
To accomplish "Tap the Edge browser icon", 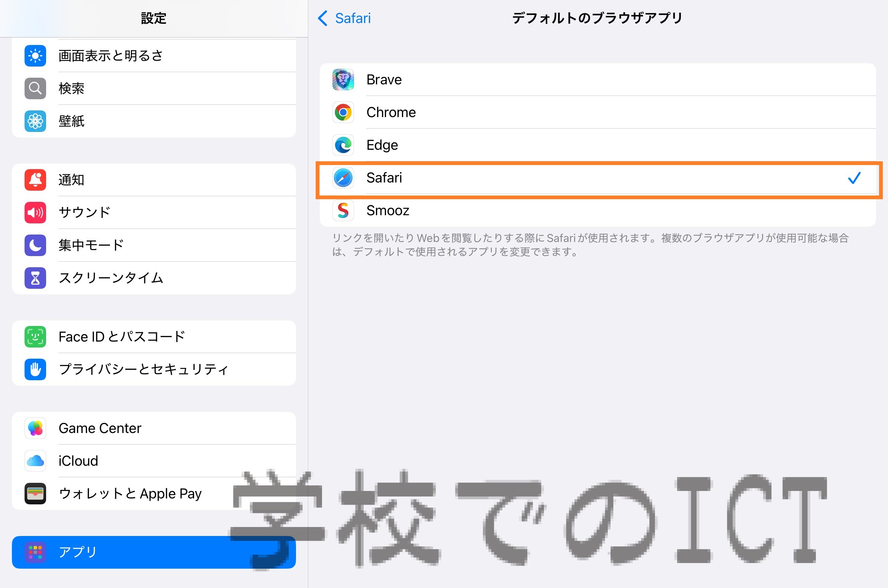I will [343, 145].
